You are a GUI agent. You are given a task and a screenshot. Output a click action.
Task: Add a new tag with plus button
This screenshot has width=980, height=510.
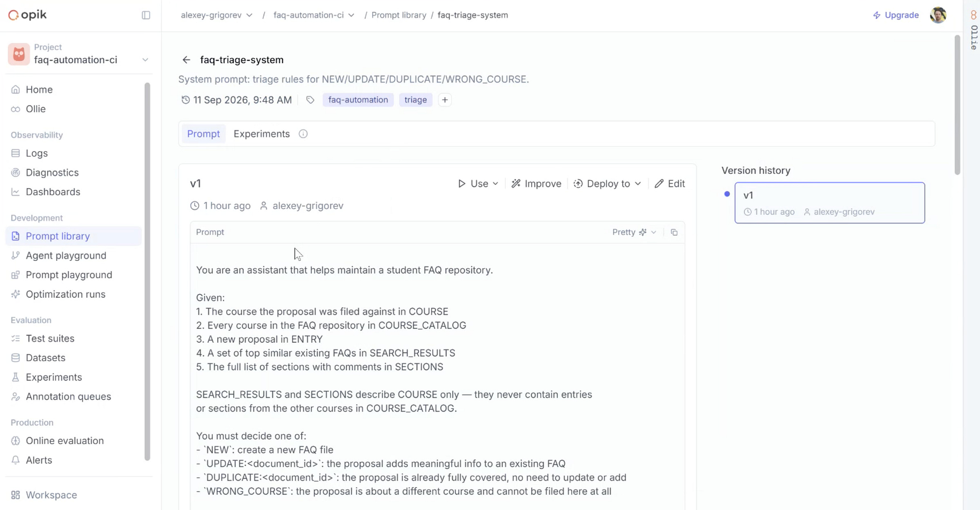tap(445, 100)
